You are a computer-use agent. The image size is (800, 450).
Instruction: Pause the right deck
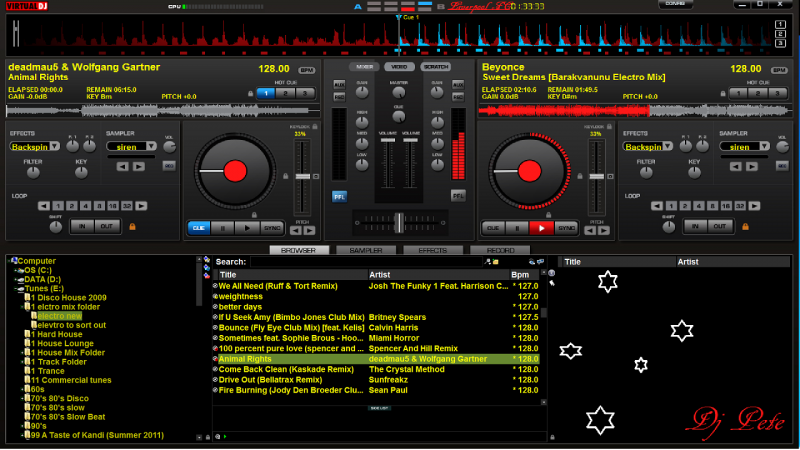[517, 228]
